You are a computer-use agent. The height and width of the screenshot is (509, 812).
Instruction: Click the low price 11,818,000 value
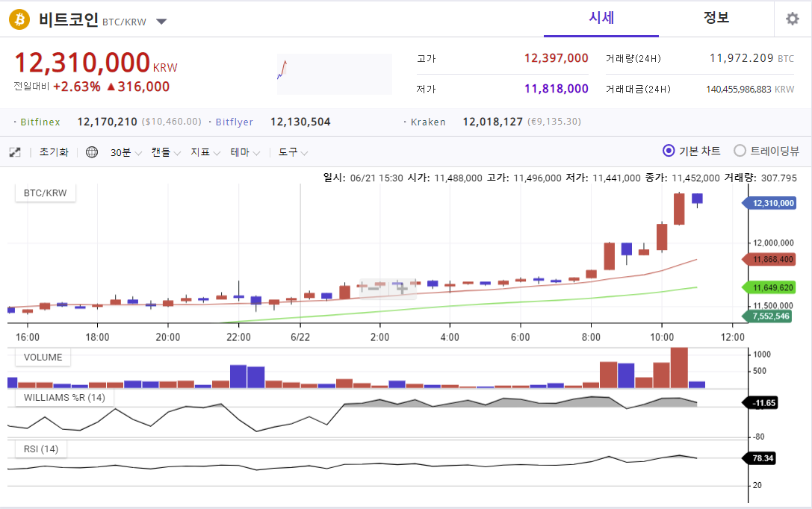tap(557, 89)
